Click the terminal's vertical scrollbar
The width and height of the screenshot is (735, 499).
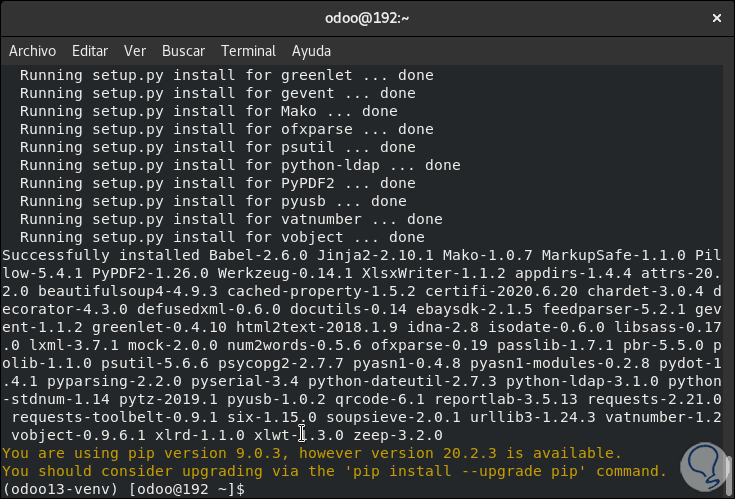point(728,280)
